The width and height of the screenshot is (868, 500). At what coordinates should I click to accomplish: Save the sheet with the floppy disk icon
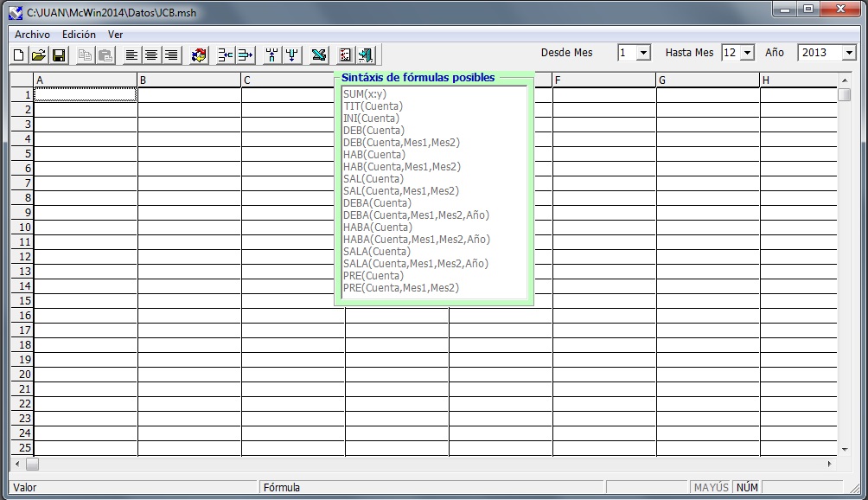click(58, 54)
